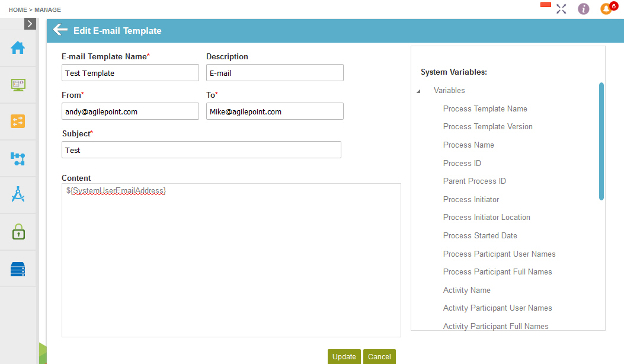The width and height of the screenshot is (624, 364).
Task: Select Activity Name variable
Action: [x=466, y=290]
